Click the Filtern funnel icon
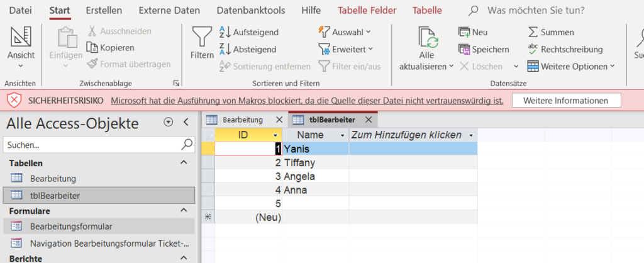 [202, 39]
